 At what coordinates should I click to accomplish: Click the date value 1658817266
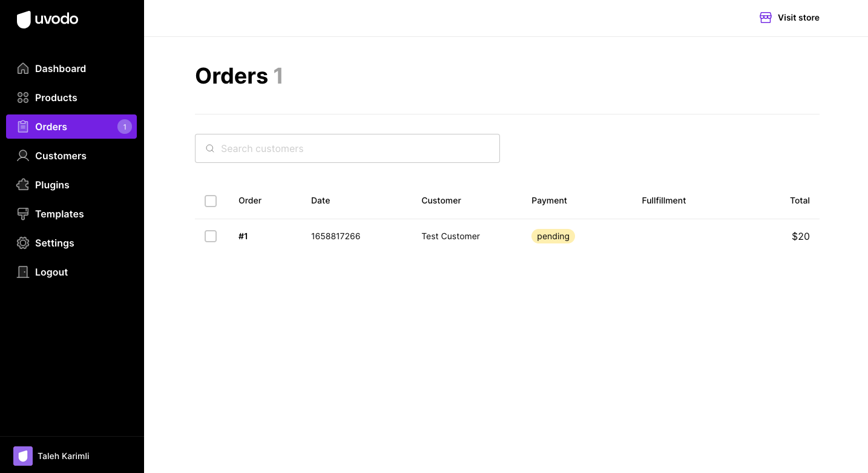336,236
